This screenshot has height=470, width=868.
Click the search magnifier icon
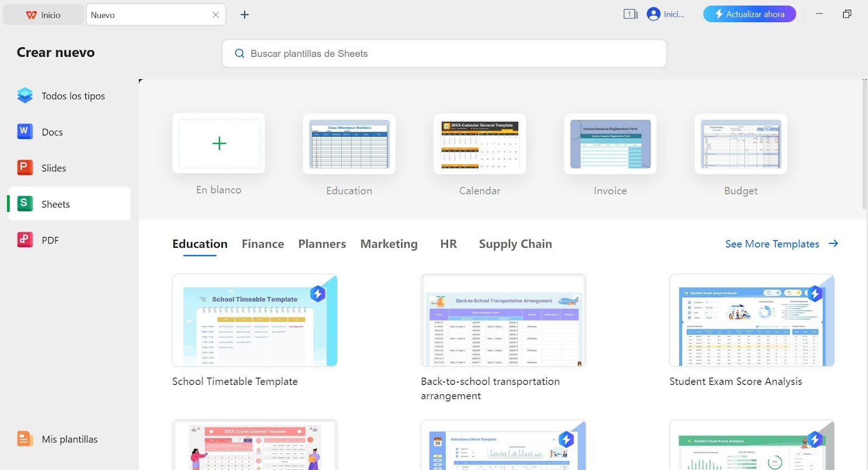(239, 54)
